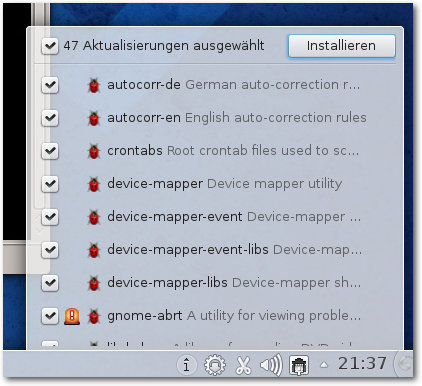Click the 21:37 clock in the panel
This screenshot has height=386, width=422.
click(362, 363)
